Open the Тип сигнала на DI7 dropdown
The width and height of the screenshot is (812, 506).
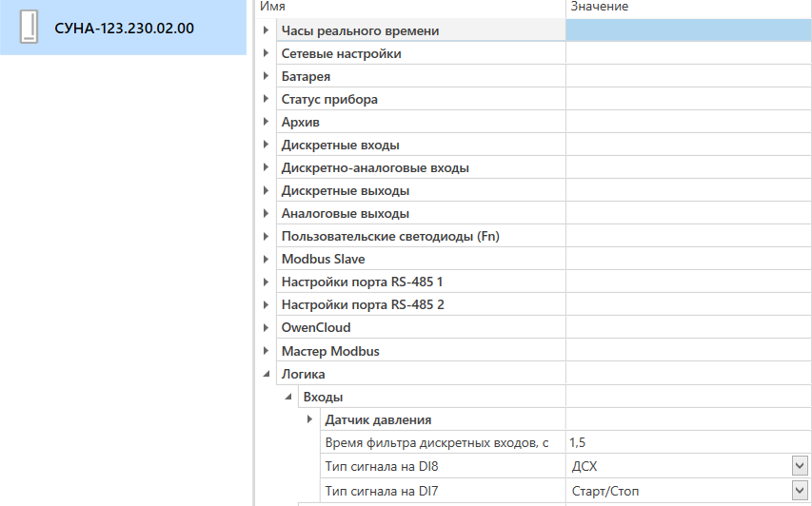pyautogui.click(x=800, y=490)
